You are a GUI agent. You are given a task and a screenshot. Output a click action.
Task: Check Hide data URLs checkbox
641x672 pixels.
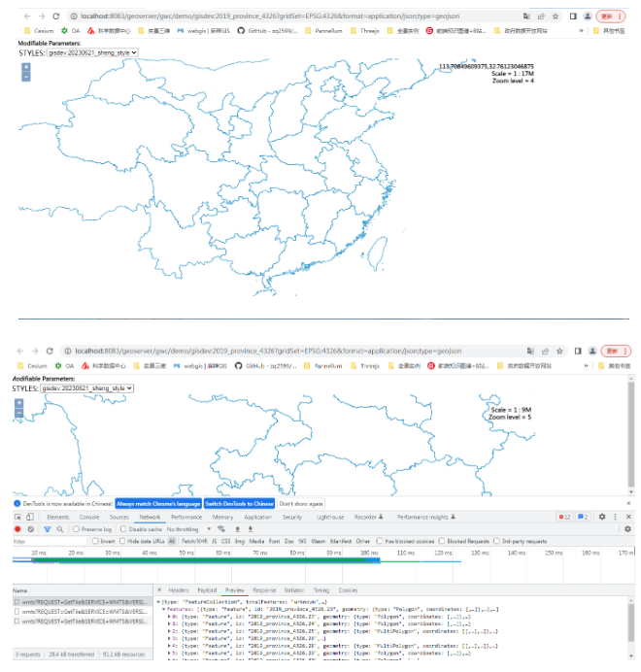click(122, 541)
